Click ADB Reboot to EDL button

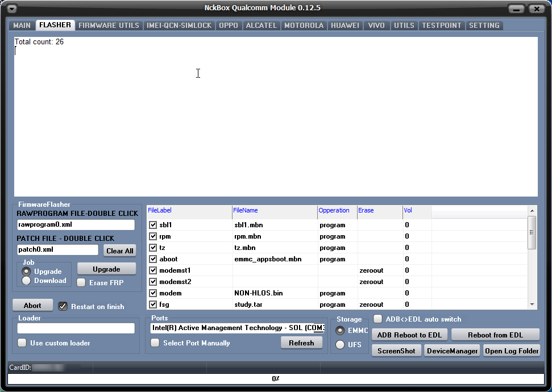click(x=409, y=335)
